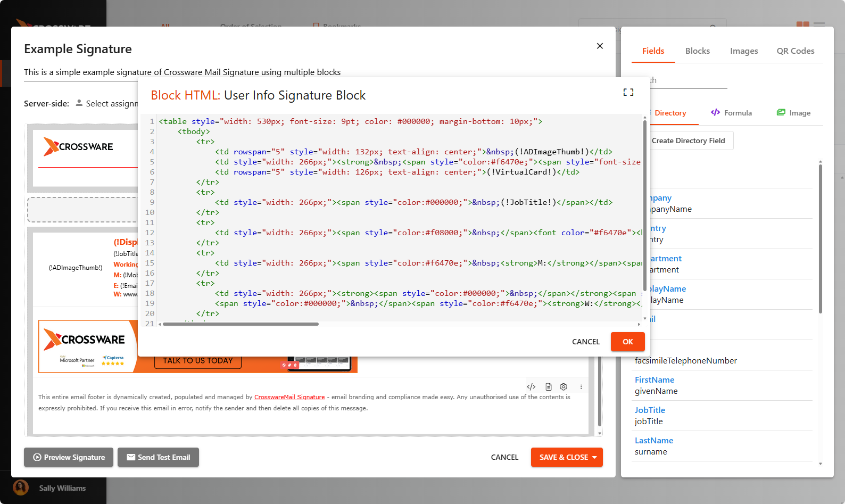Confirm block HTML with OK button
This screenshot has width=845, height=504.
point(627,342)
